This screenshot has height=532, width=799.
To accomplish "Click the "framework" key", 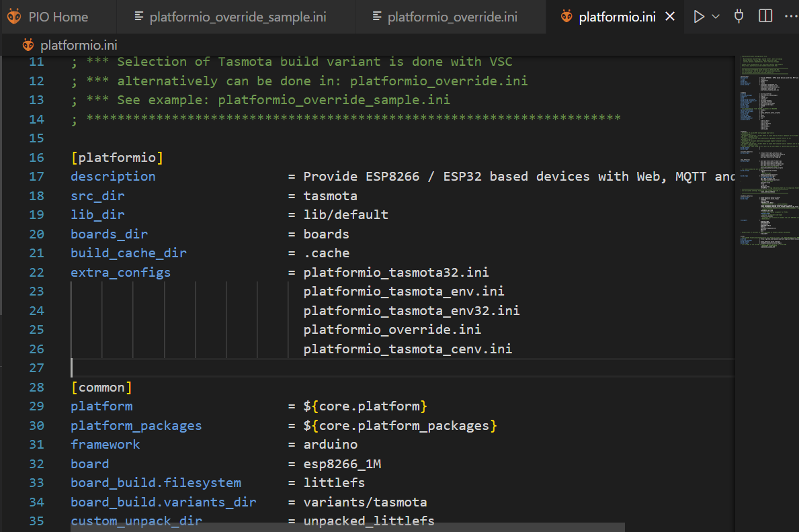I will point(106,445).
